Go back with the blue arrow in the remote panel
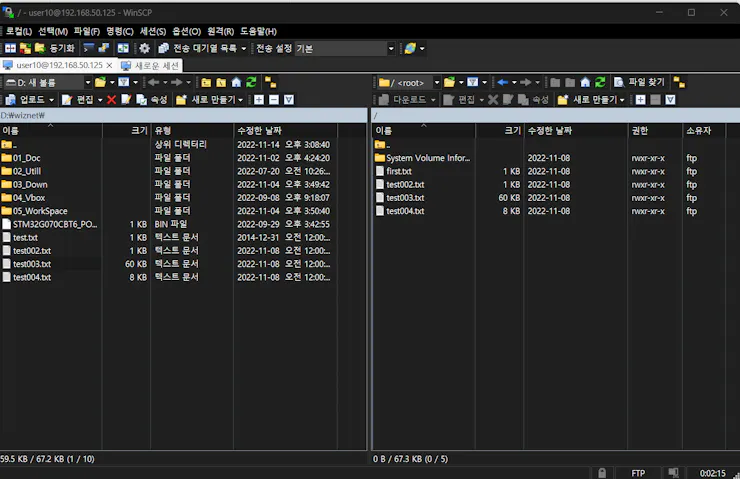Image resolution: width=740 pixels, height=479 pixels. (503, 83)
